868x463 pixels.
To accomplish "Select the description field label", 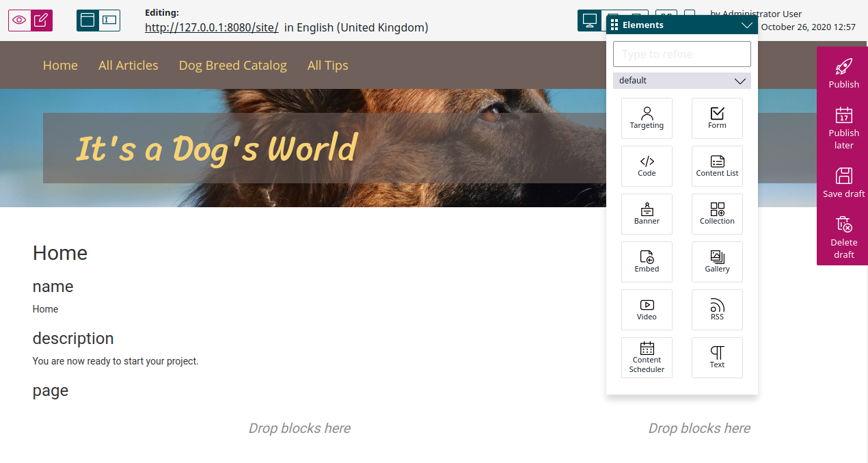I will point(73,339).
